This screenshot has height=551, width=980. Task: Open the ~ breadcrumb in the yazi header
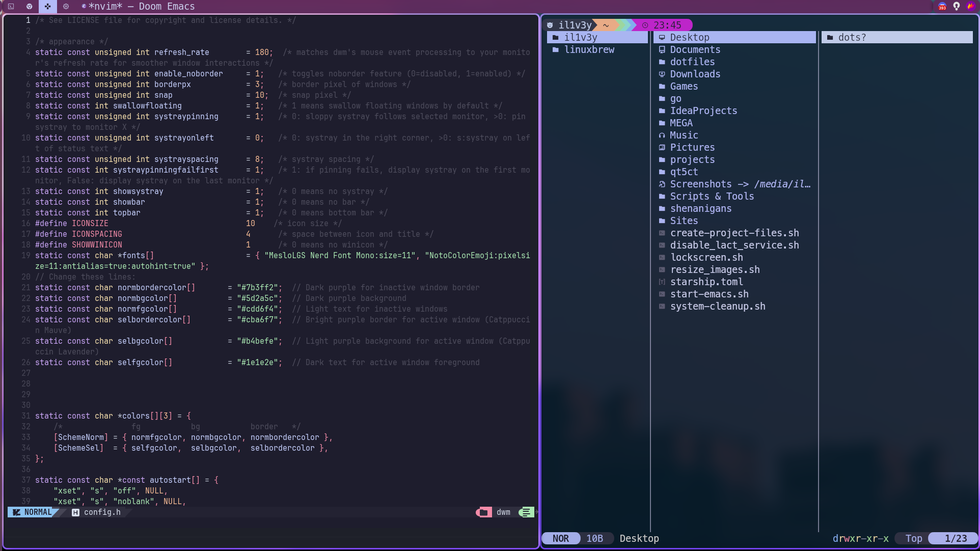605,24
